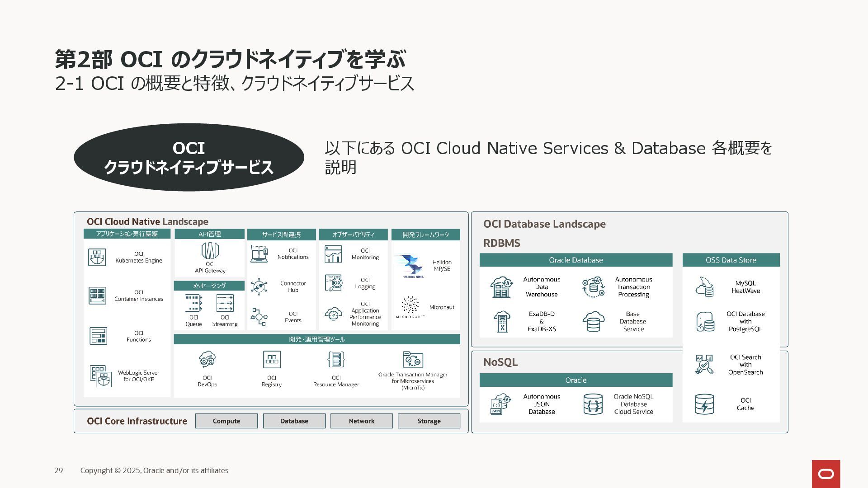Image resolution: width=868 pixels, height=488 pixels.
Task: Select the OCI Functions icon
Action: click(98, 336)
